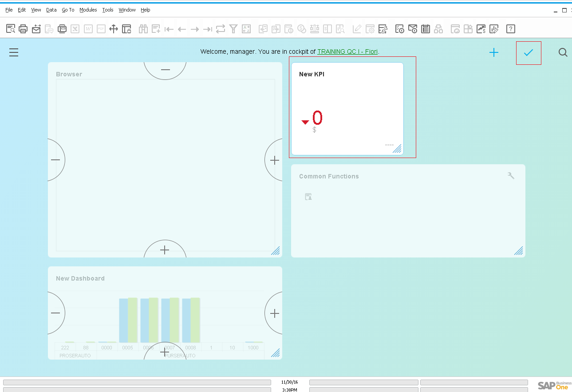Click the four-arrow move toolbar icon
The image size is (572, 392).
[114, 29]
